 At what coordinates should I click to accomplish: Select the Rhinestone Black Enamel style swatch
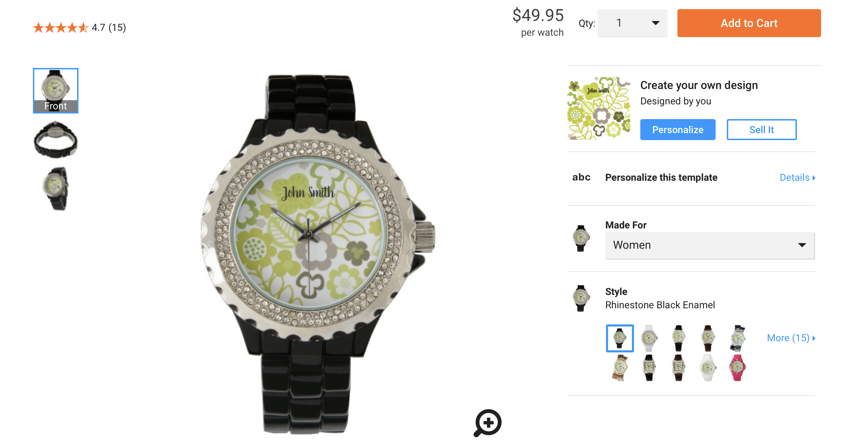(620, 338)
